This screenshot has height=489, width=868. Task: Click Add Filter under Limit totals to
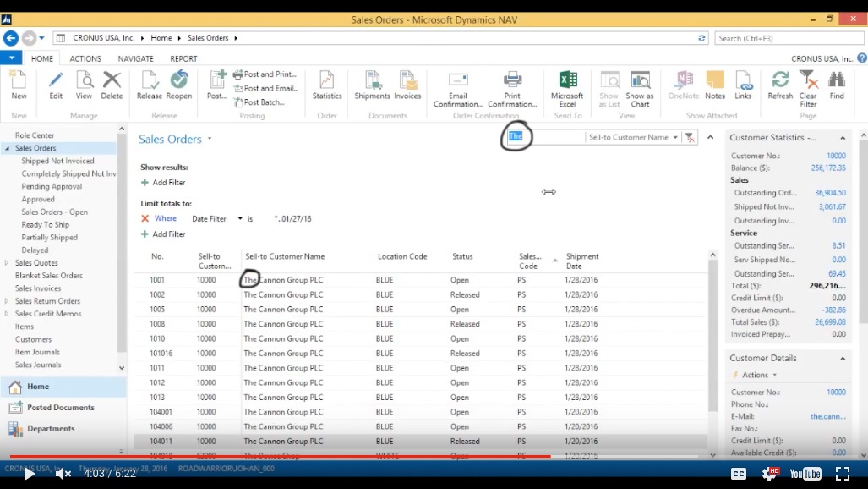[x=163, y=234]
